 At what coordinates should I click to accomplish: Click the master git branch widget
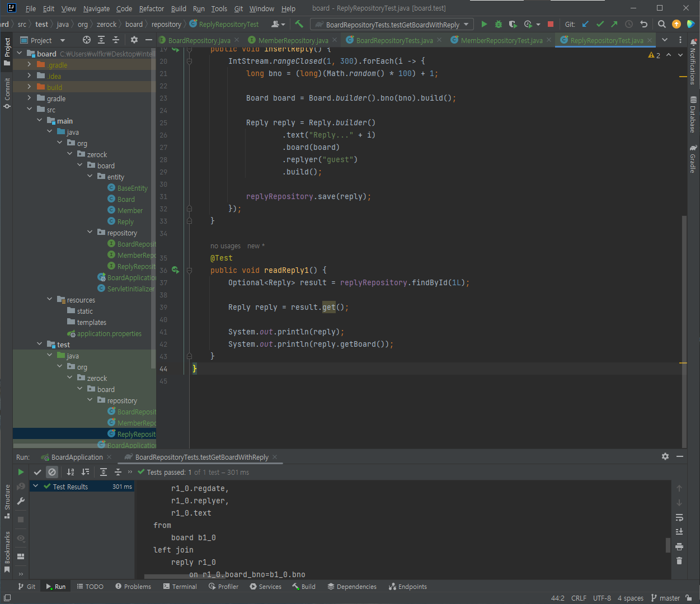(x=665, y=598)
